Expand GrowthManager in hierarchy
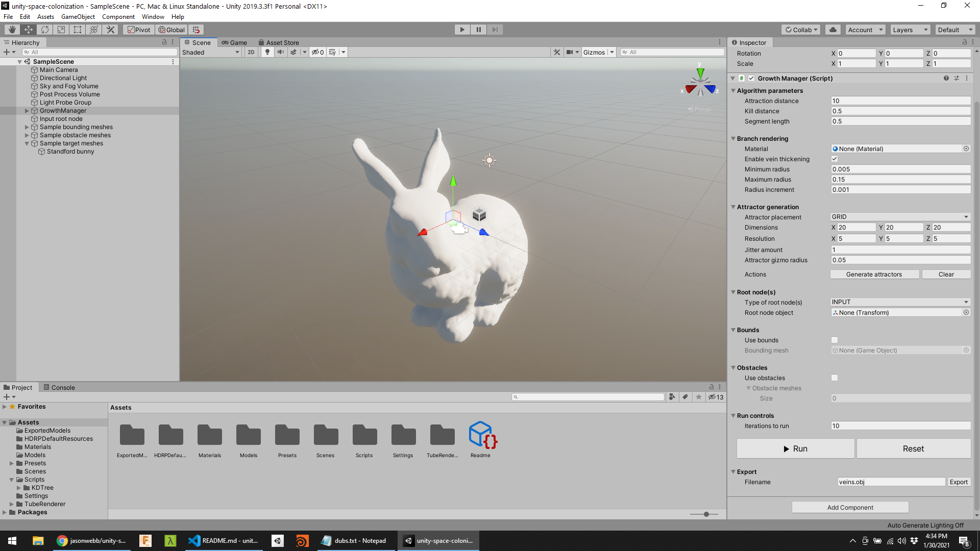The image size is (980, 551). point(27,111)
